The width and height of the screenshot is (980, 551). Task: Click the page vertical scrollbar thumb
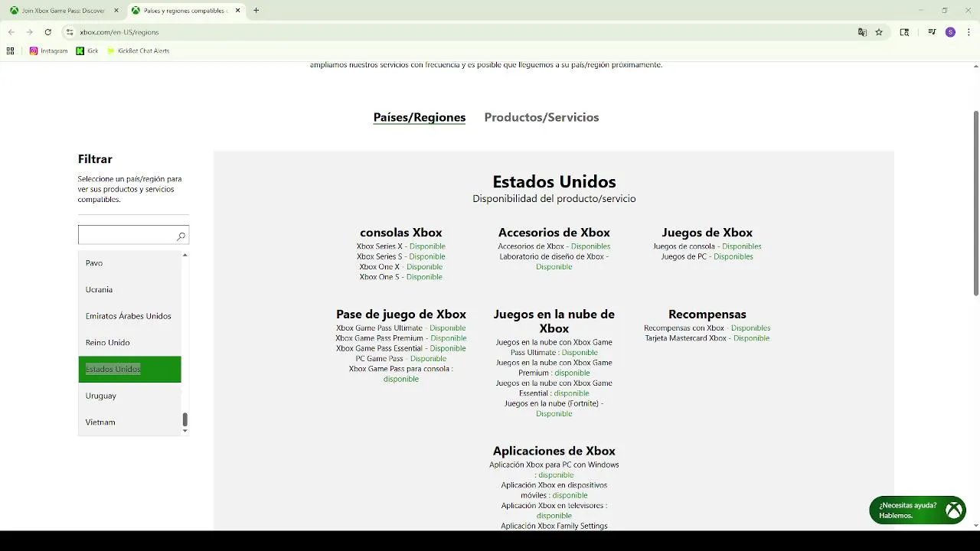pos(975,203)
